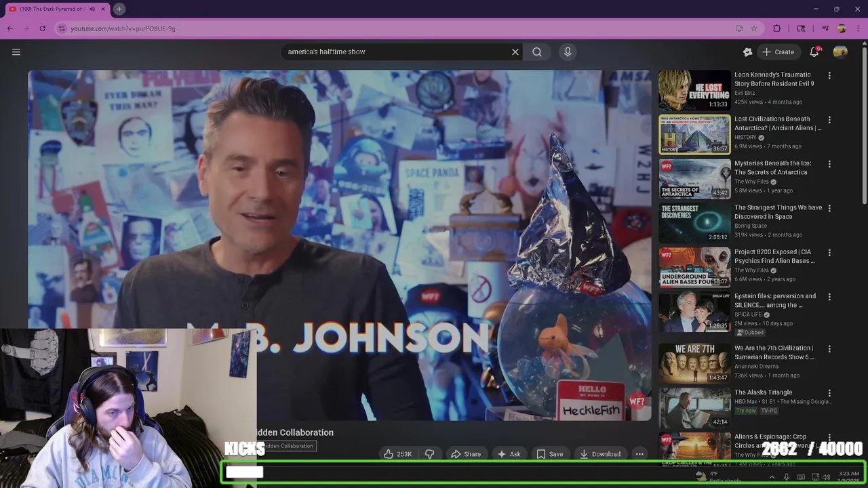Open Lost Civilizations Beneath Antarctica thumbnail

(694, 134)
